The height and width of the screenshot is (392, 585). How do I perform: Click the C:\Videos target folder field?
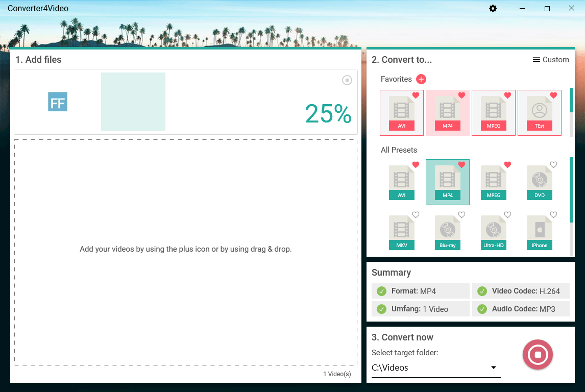pos(436,368)
